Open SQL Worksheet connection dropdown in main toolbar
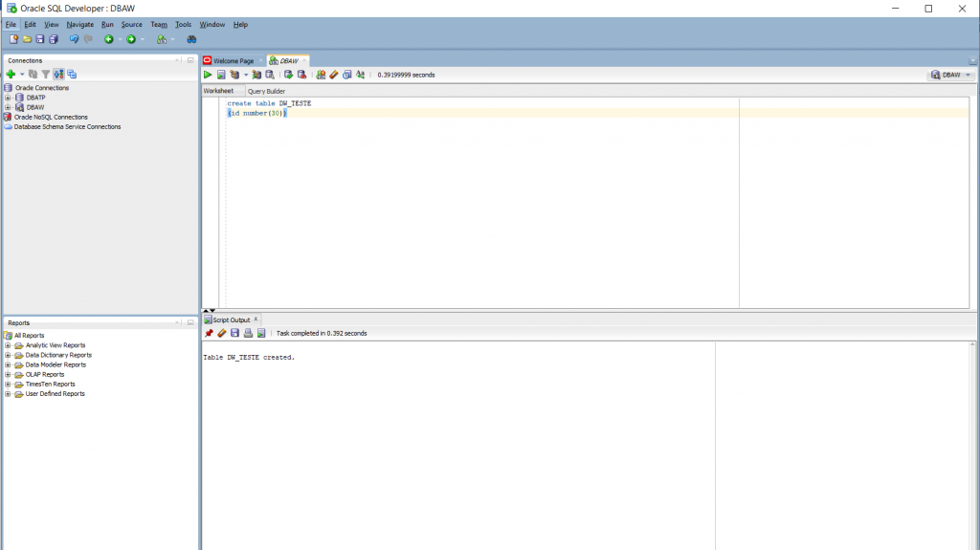This screenshot has width=980, height=550. 173,39
